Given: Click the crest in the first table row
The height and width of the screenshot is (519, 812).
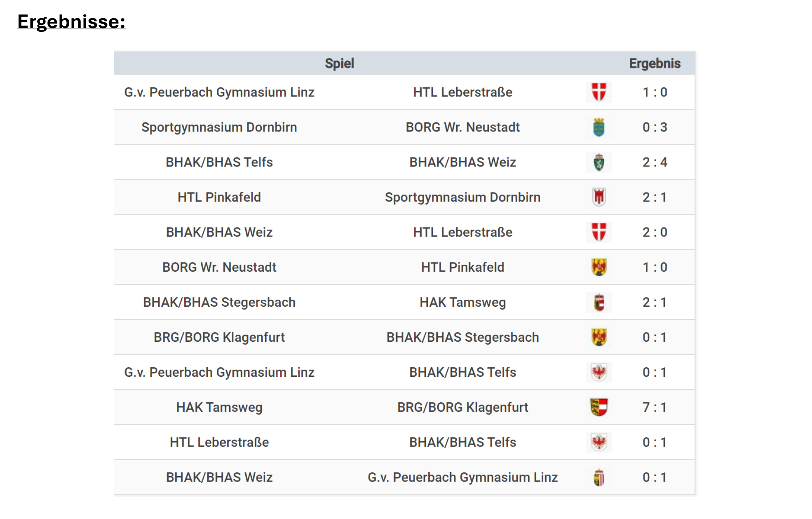Looking at the screenshot, I should pos(598,92).
